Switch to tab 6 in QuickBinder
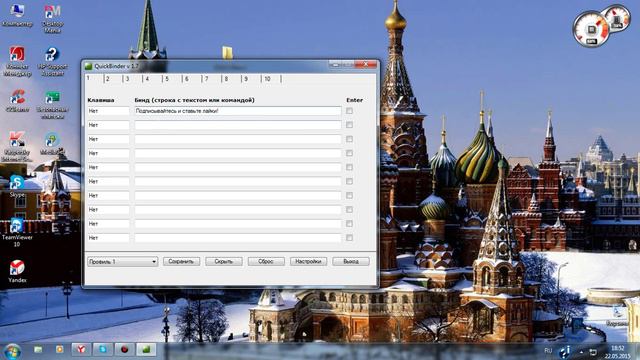The width and height of the screenshot is (640, 360). pos(192,79)
